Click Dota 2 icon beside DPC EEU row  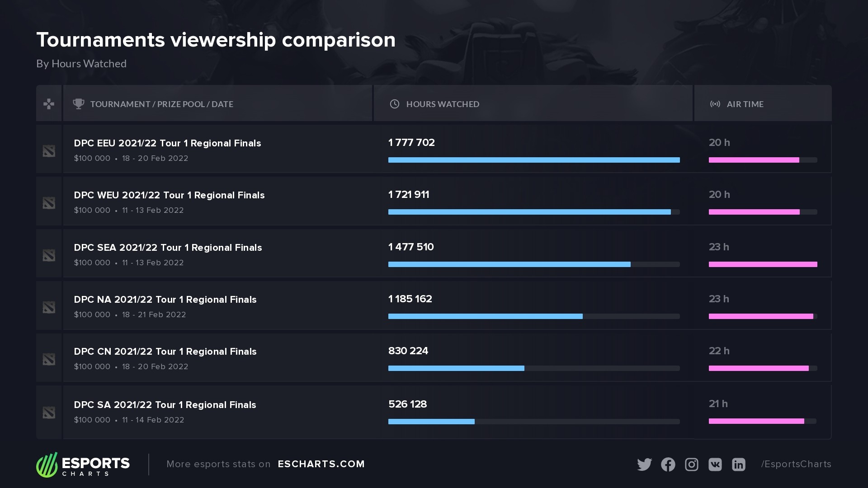(49, 151)
